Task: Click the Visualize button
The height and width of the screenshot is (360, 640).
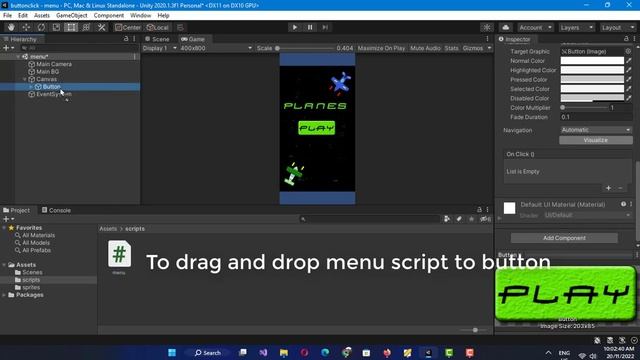Action: click(x=596, y=140)
